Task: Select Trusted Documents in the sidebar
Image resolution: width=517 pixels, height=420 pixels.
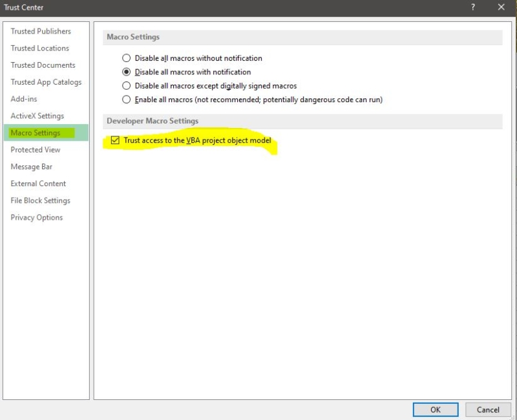Action: point(41,65)
